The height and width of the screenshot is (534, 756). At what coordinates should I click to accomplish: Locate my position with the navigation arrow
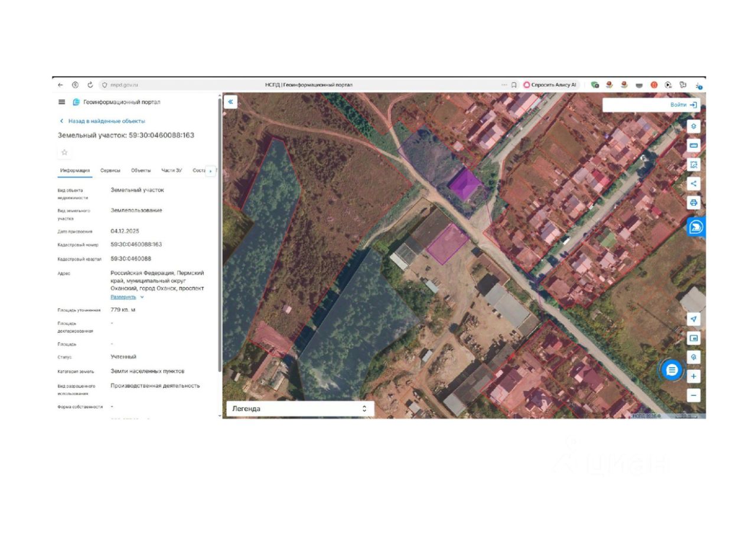693,319
